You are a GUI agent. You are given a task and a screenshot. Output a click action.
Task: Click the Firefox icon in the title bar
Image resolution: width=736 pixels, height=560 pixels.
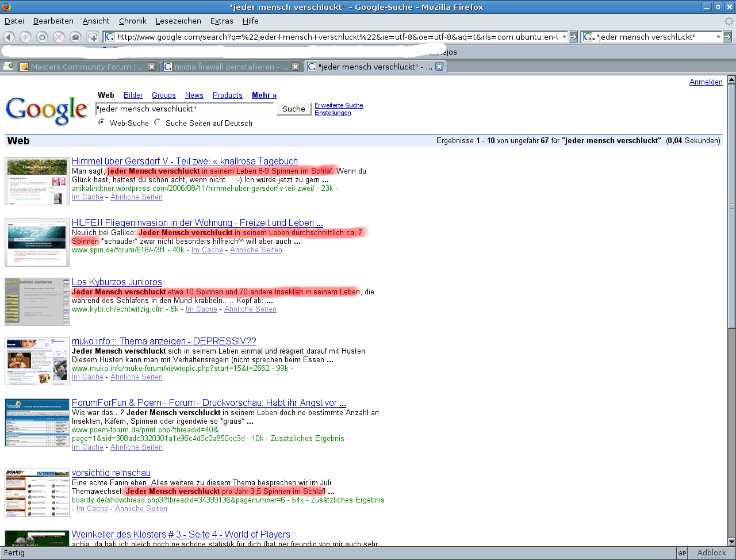pyautogui.click(x=6, y=7)
